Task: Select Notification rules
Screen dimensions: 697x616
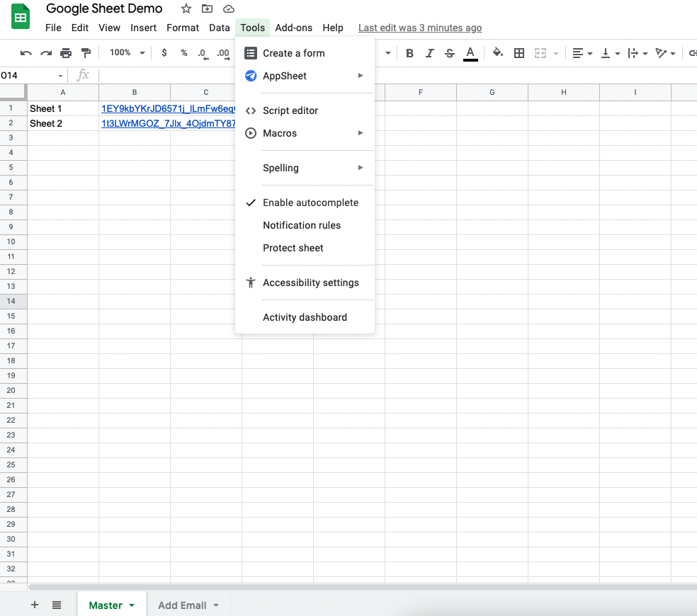Action: coord(305,225)
